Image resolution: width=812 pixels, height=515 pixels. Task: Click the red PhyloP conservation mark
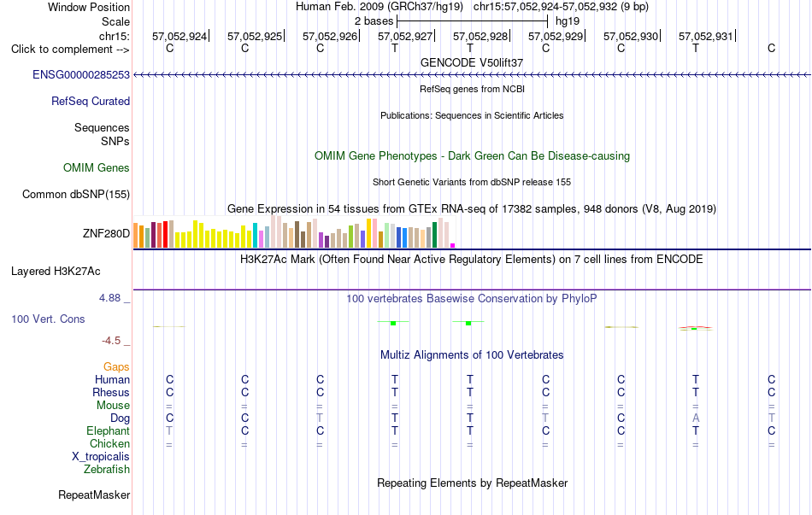coord(696,327)
